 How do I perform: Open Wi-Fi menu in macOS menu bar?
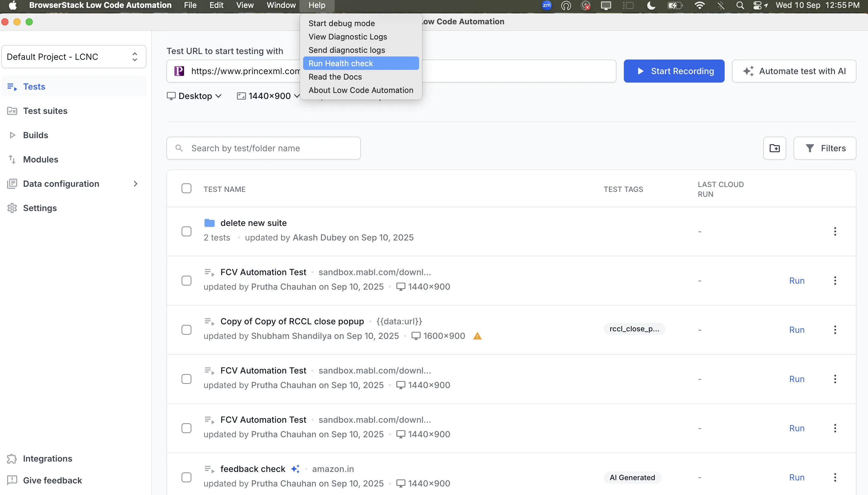coord(699,5)
